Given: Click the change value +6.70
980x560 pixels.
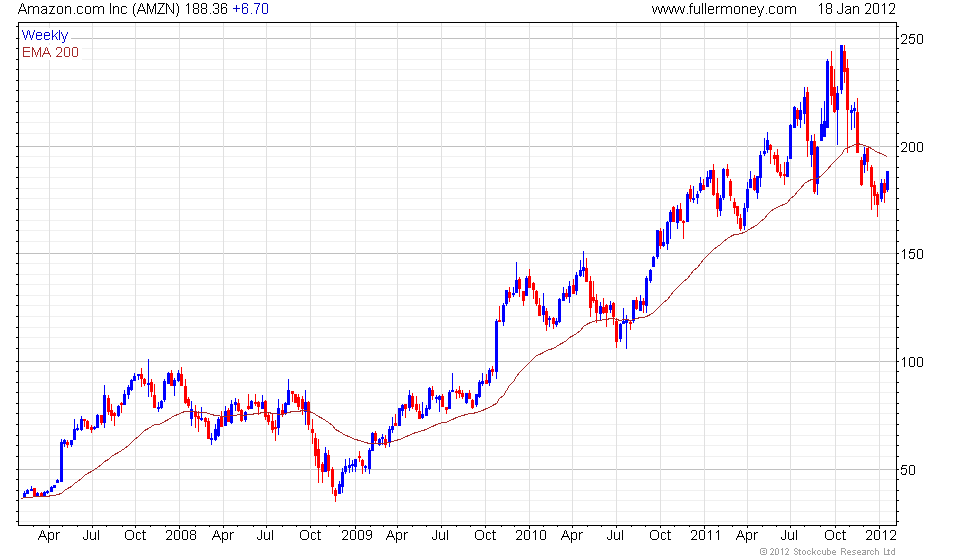Looking at the screenshot, I should (250, 9).
